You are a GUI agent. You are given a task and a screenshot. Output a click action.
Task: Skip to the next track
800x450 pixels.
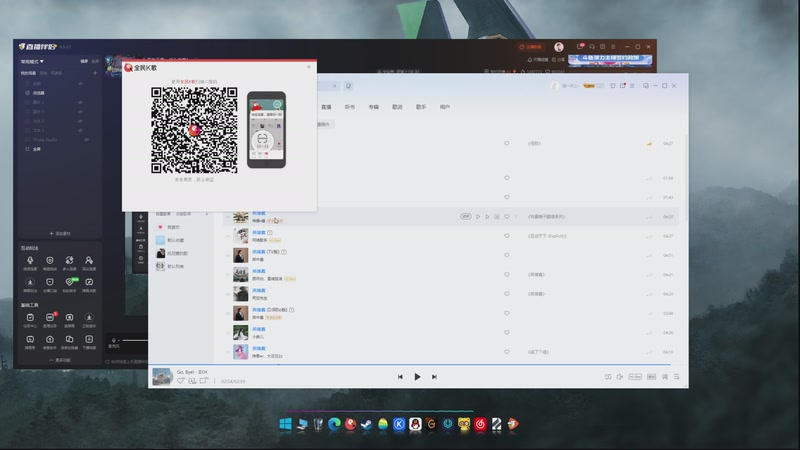point(434,377)
